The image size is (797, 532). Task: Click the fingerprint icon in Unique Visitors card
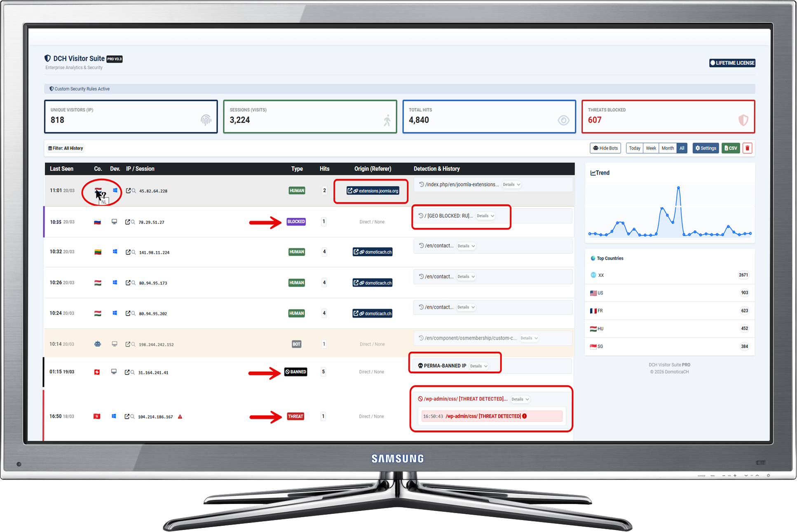pyautogui.click(x=206, y=120)
